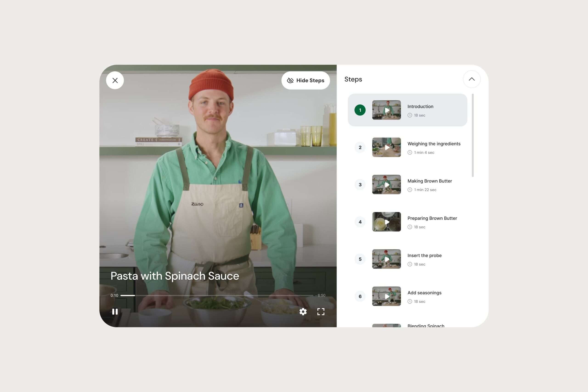The image size is (588, 392).
Task: Select the Making Brown Butter title
Action: (430, 181)
